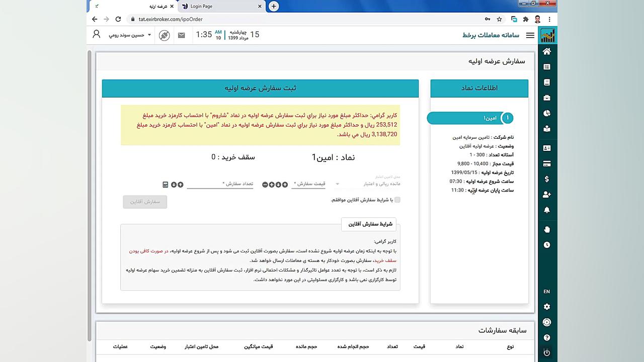
Task: Open the envelope messages icon in header
Action: click(x=181, y=35)
